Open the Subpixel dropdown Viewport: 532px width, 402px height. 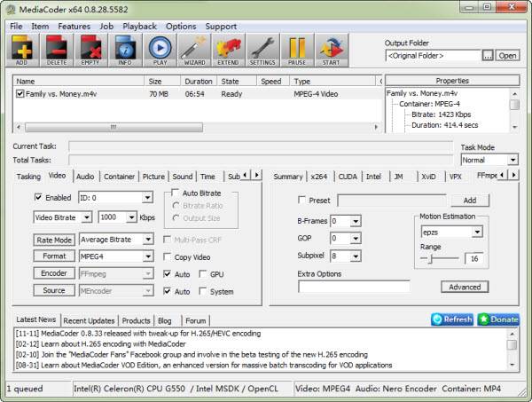click(356, 256)
